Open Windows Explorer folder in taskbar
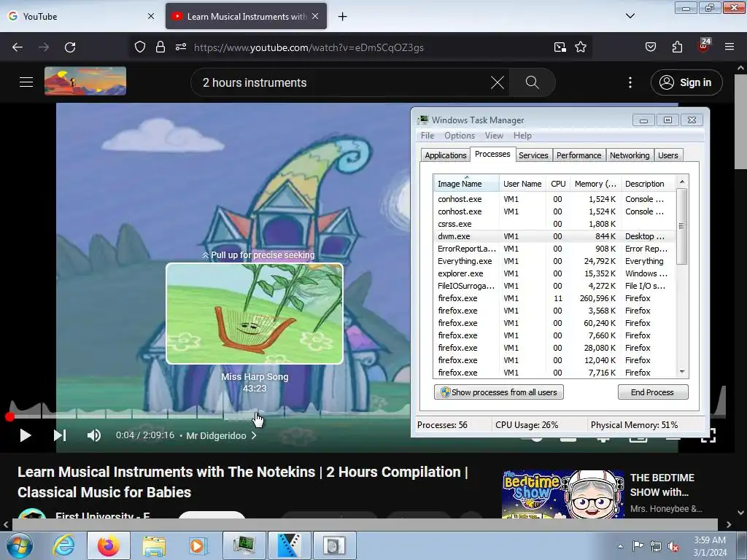This screenshot has height=560, width=747. pos(153,545)
